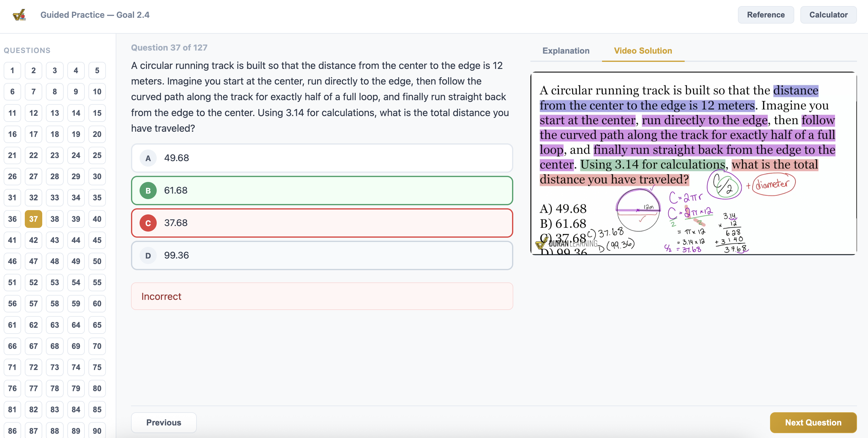Viewport: 868px width, 438px height.
Task: Jump to question 58
Action: click(54, 304)
